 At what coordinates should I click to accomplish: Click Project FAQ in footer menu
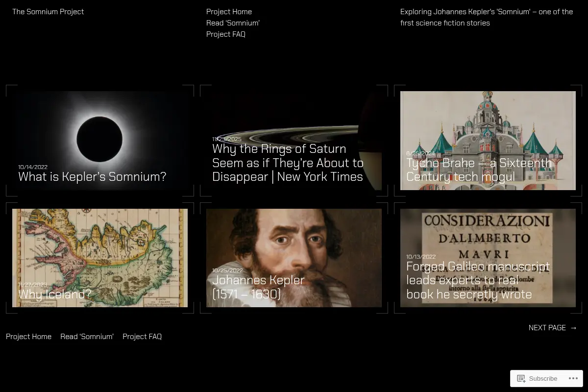click(x=142, y=337)
